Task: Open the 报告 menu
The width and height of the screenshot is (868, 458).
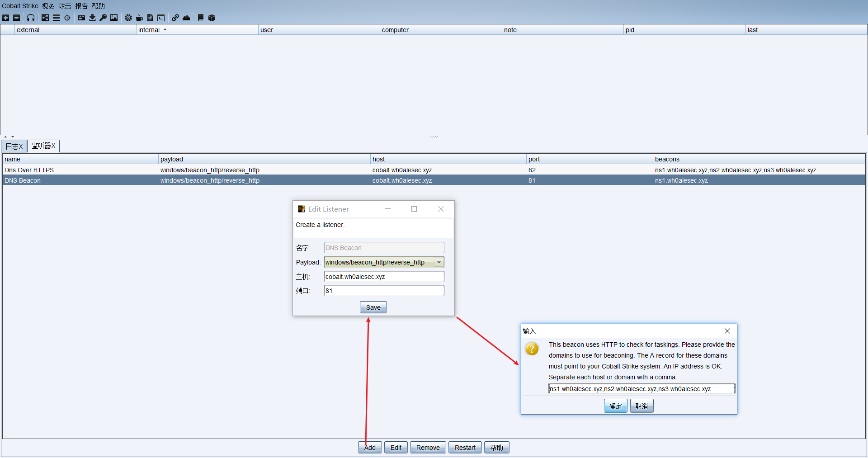Action: 81,6
